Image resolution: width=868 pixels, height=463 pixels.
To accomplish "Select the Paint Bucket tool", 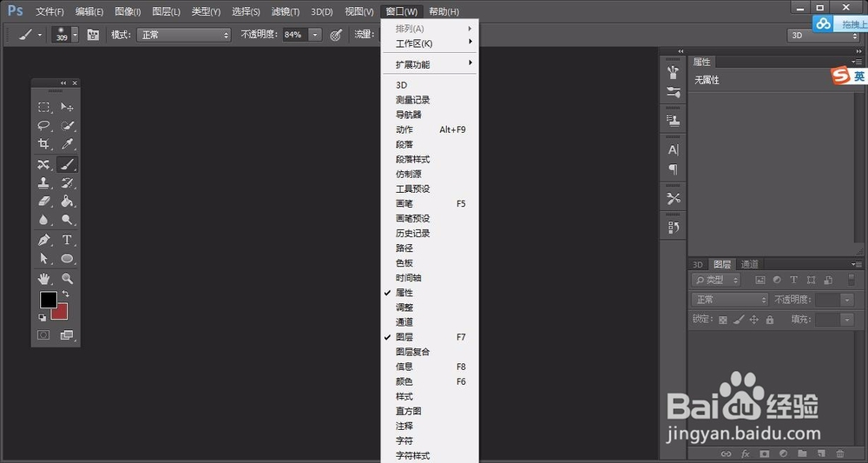I will click(x=67, y=201).
